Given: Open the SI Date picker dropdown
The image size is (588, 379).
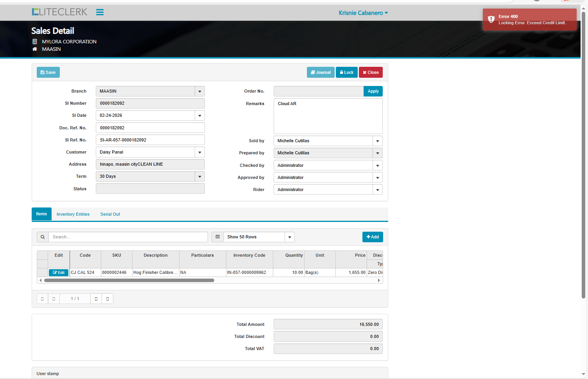Looking at the screenshot, I should click(x=200, y=116).
